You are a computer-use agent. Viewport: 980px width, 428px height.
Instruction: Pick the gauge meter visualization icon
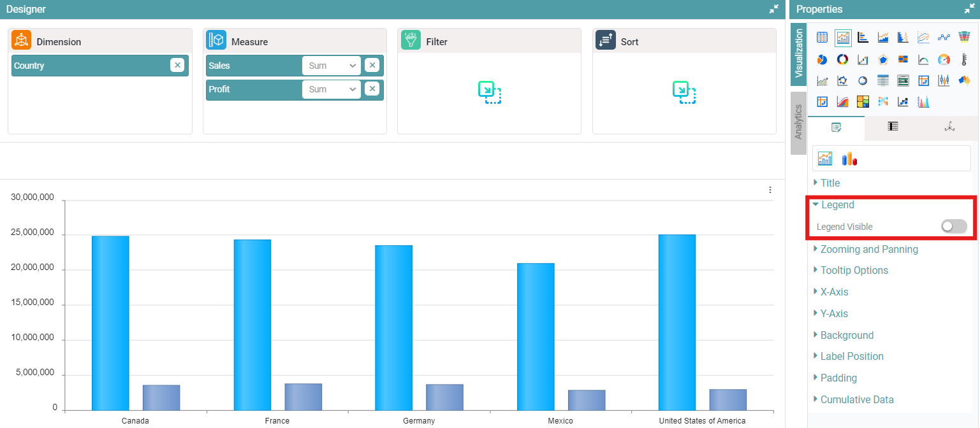(944, 59)
